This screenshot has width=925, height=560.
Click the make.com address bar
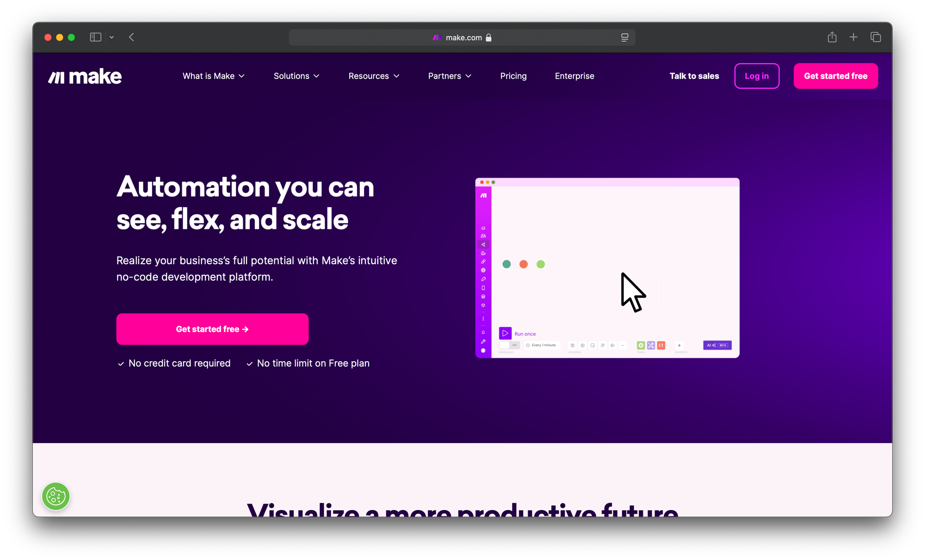click(462, 37)
